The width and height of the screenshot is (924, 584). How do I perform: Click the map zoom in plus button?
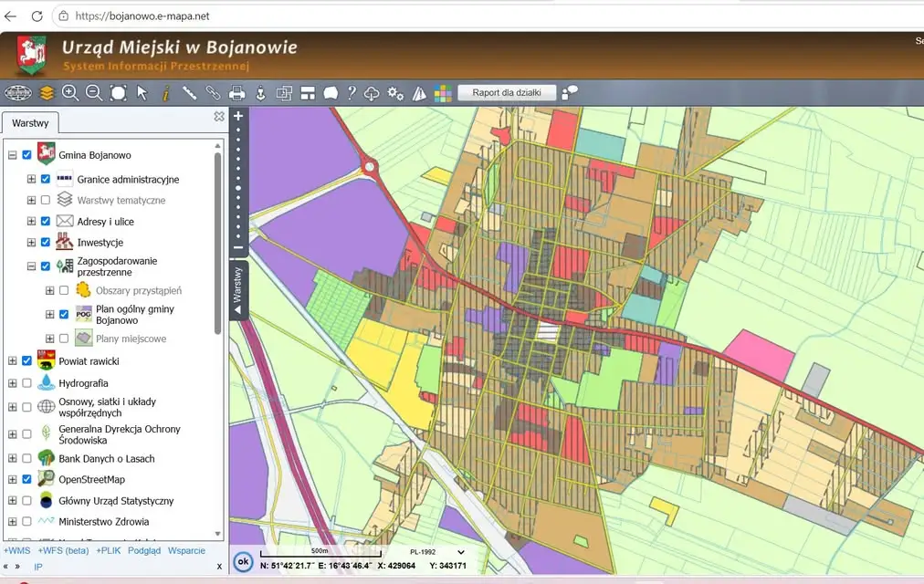pyautogui.click(x=238, y=116)
